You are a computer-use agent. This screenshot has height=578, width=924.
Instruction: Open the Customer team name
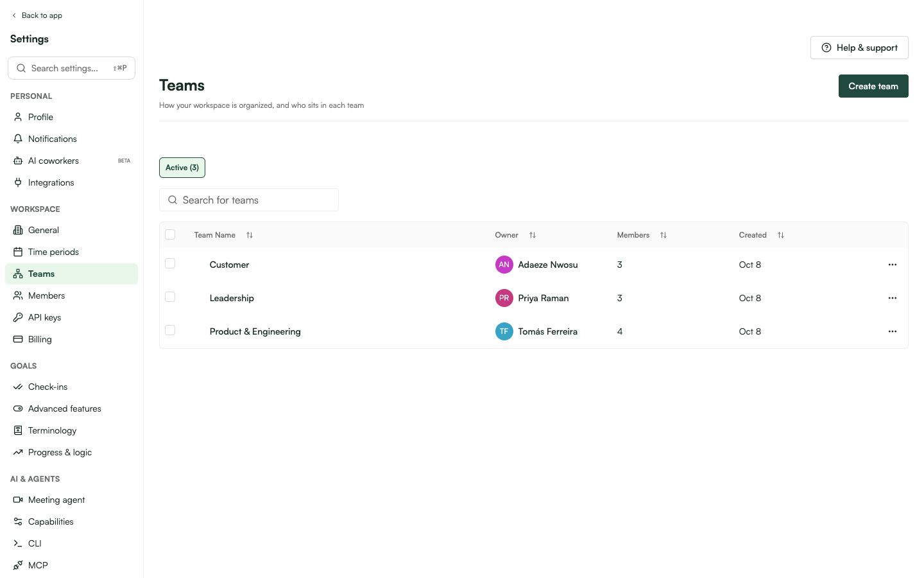pos(229,265)
